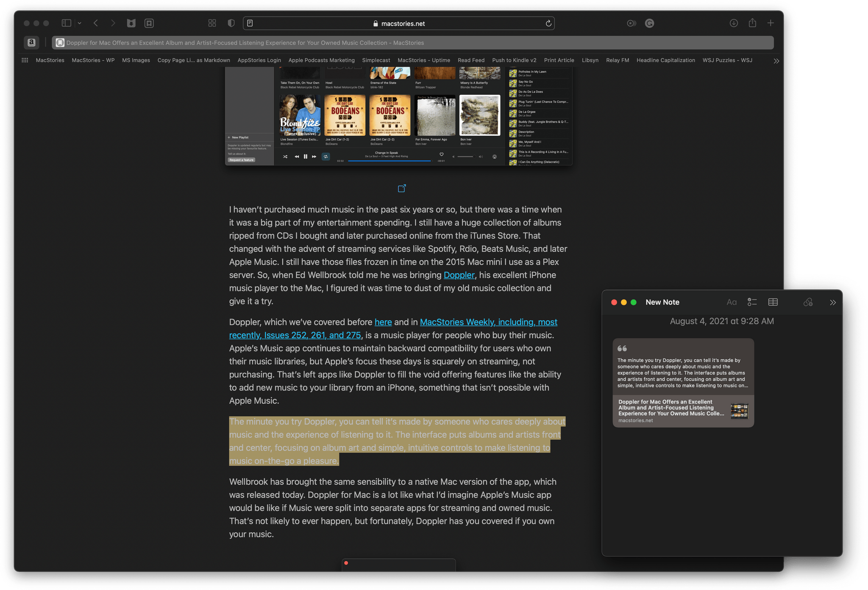868x590 pixels.
Task: Follow the Doppler link in article
Action: point(459,275)
